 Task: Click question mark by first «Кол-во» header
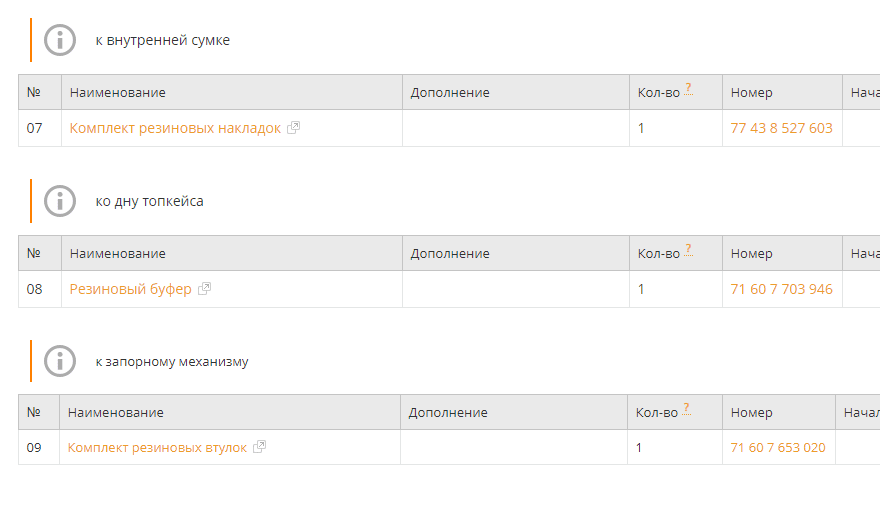(688, 89)
